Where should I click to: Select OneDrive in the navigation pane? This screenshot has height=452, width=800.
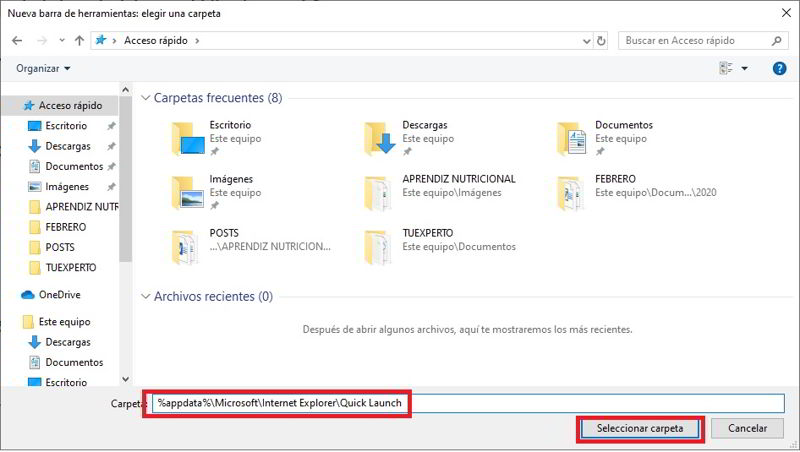(59, 295)
